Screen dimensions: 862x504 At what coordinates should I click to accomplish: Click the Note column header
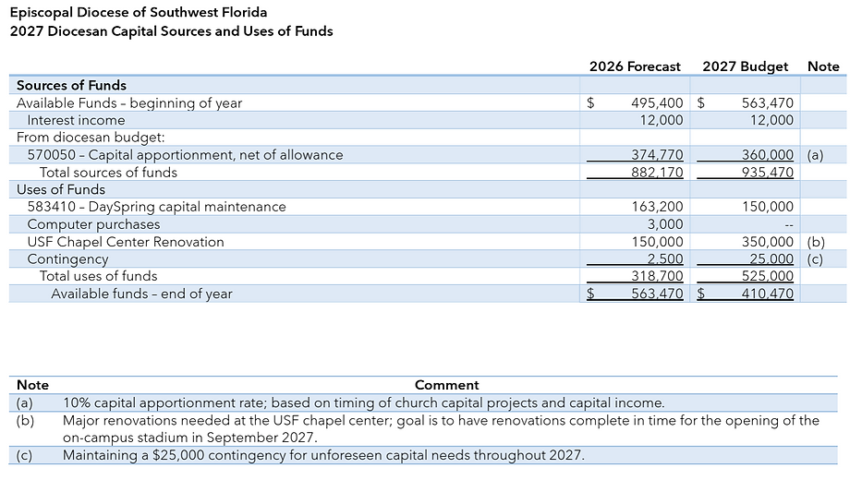point(823,66)
